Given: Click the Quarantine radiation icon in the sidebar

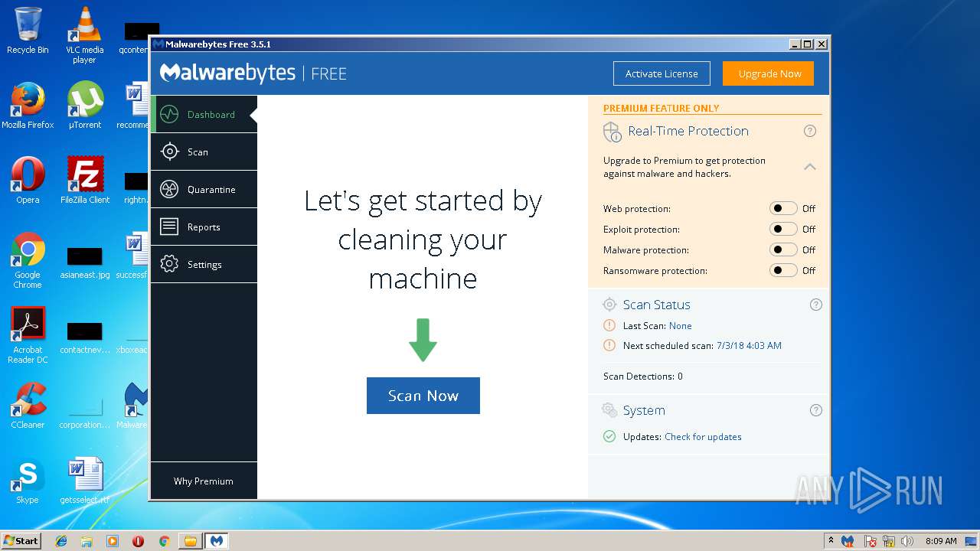Looking at the screenshot, I should point(169,190).
